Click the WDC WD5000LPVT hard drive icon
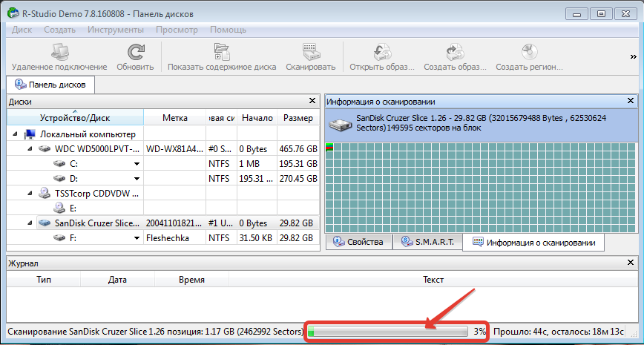Screen dimensions: 644x345 (45, 148)
